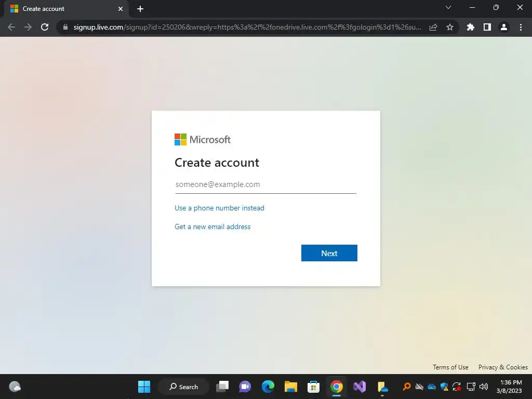
Task: Click the orange magnifier tray icon
Action: pyautogui.click(x=406, y=387)
